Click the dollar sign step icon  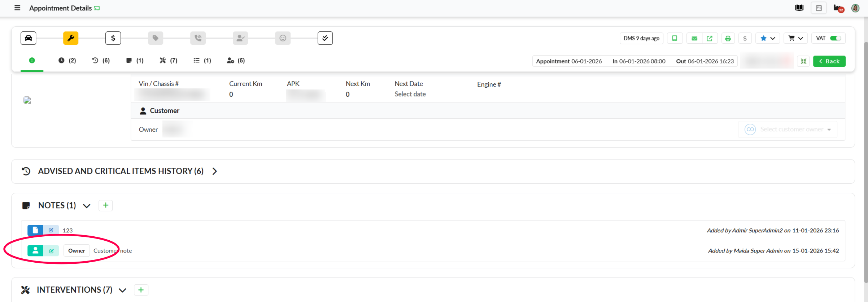[113, 38]
